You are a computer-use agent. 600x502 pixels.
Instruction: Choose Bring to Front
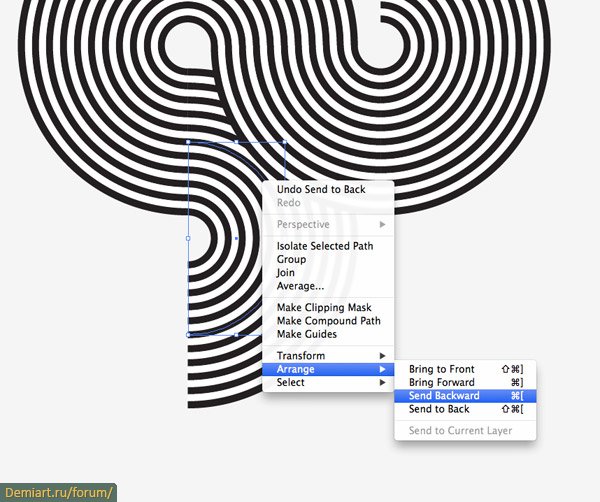coord(465,369)
